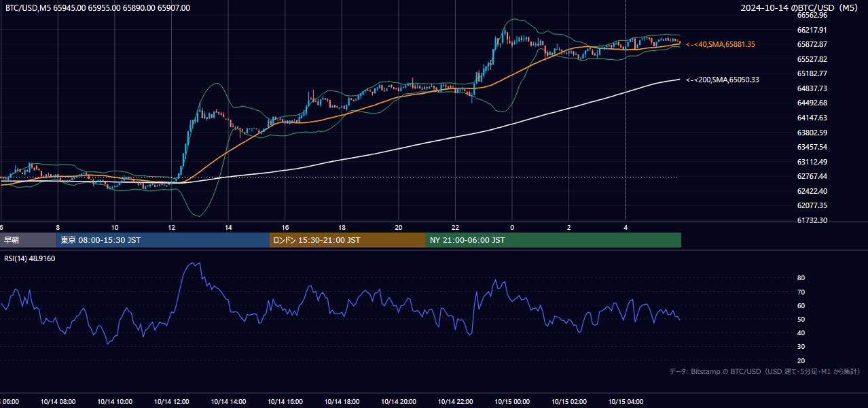This screenshot has height=408, width=868.
Task: Click date label 10/14 20:00
Action: click(399, 402)
